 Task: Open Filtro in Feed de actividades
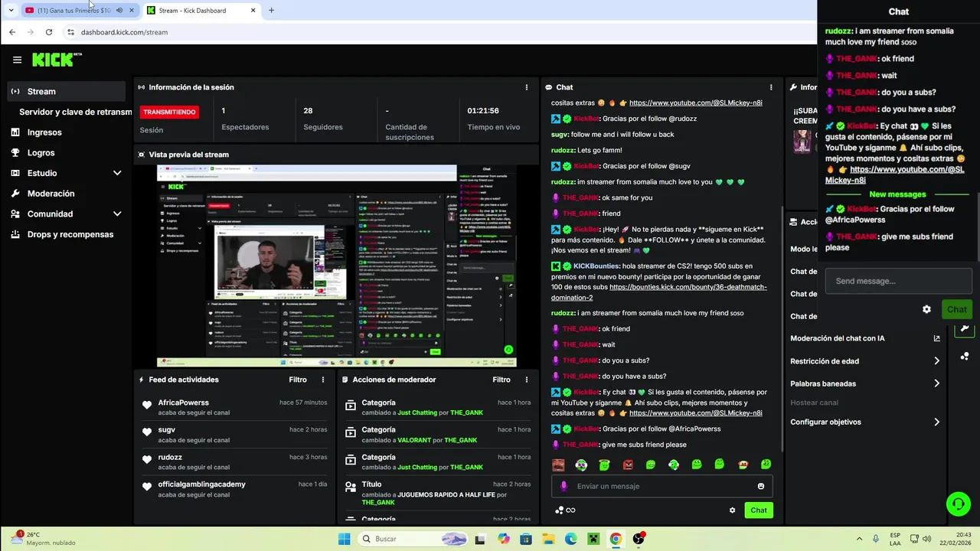[298, 380]
